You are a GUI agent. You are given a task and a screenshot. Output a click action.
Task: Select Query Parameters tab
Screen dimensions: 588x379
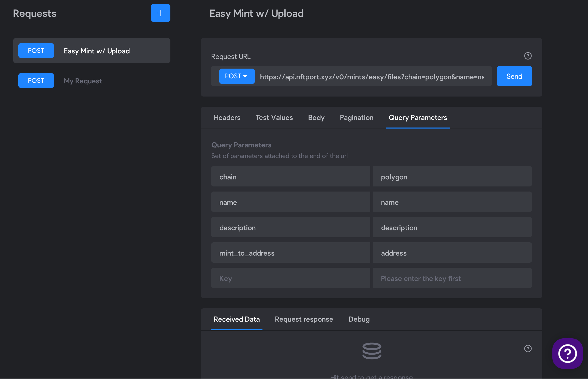click(x=418, y=118)
